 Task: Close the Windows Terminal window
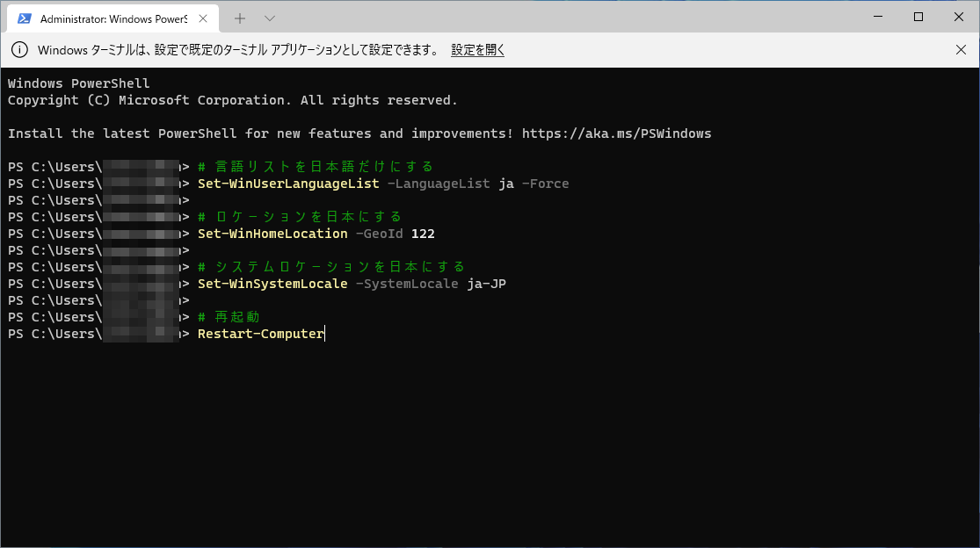[959, 17]
